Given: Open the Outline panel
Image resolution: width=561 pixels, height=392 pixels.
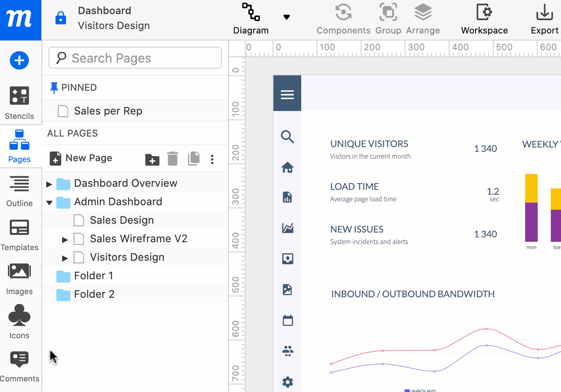Looking at the screenshot, I should tap(19, 191).
